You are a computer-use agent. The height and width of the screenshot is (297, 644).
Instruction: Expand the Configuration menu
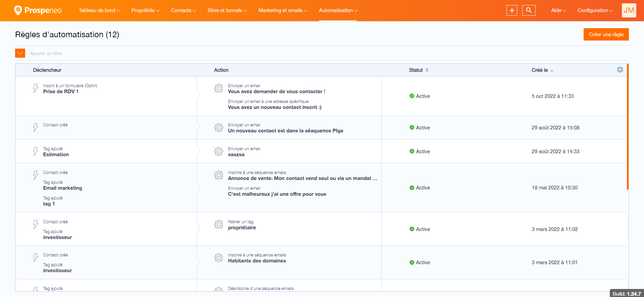click(x=595, y=10)
